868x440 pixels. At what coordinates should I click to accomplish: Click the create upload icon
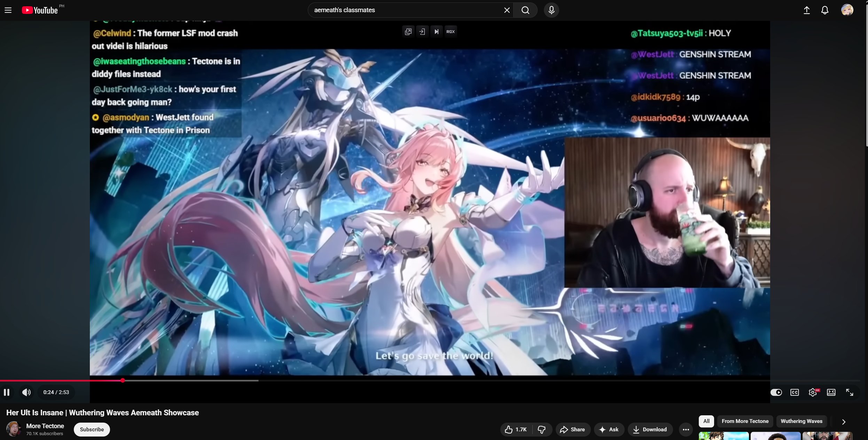(x=806, y=10)
